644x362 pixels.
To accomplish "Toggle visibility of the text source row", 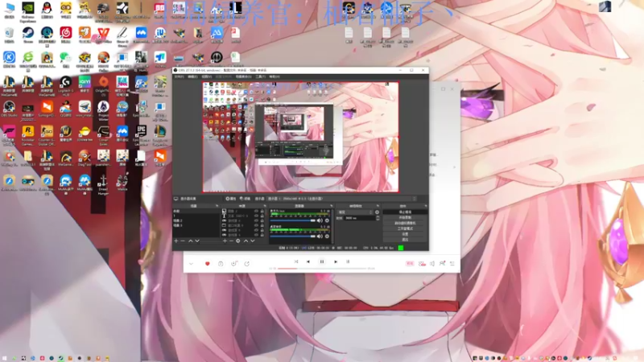I will click(x=256, y=216).
